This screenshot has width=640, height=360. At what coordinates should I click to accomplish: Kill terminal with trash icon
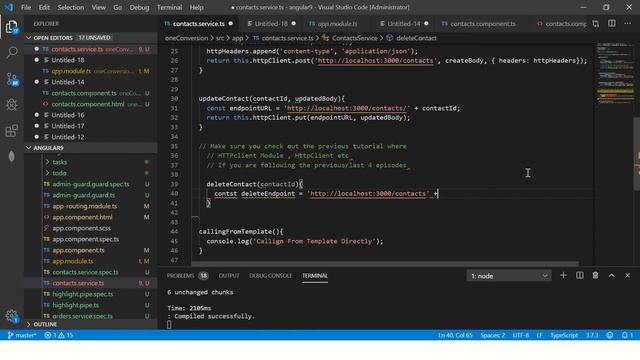pyautogui.click(x=596, y=276)
